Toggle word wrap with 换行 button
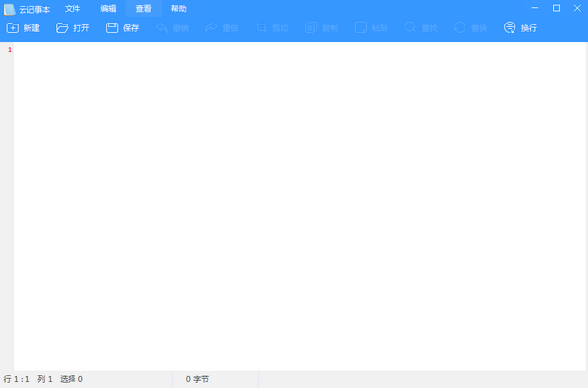This screenshot has width=588, height=388. tap(520, 28)
